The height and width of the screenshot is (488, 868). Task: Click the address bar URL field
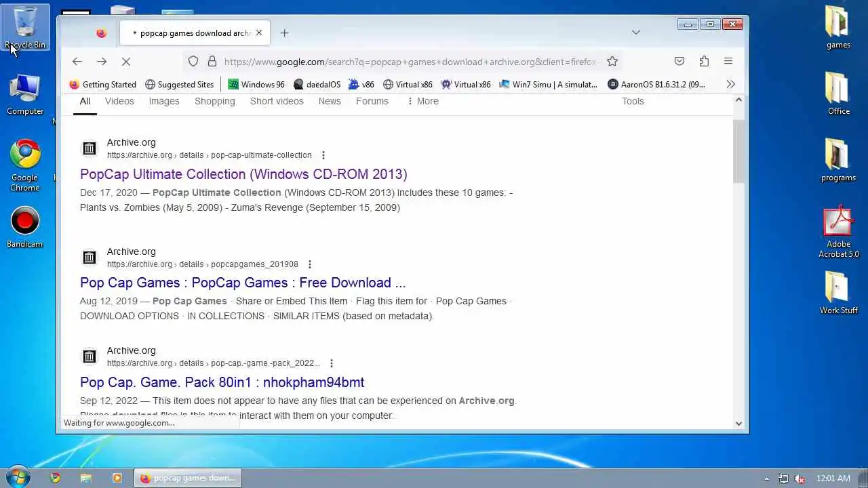point(411,62)
